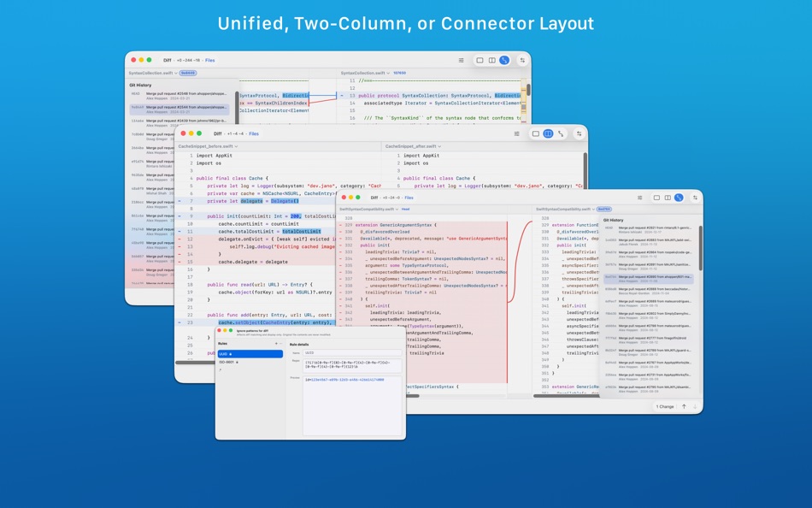Open the ignore patterns settings icon in the toolbar

[521, 60]
